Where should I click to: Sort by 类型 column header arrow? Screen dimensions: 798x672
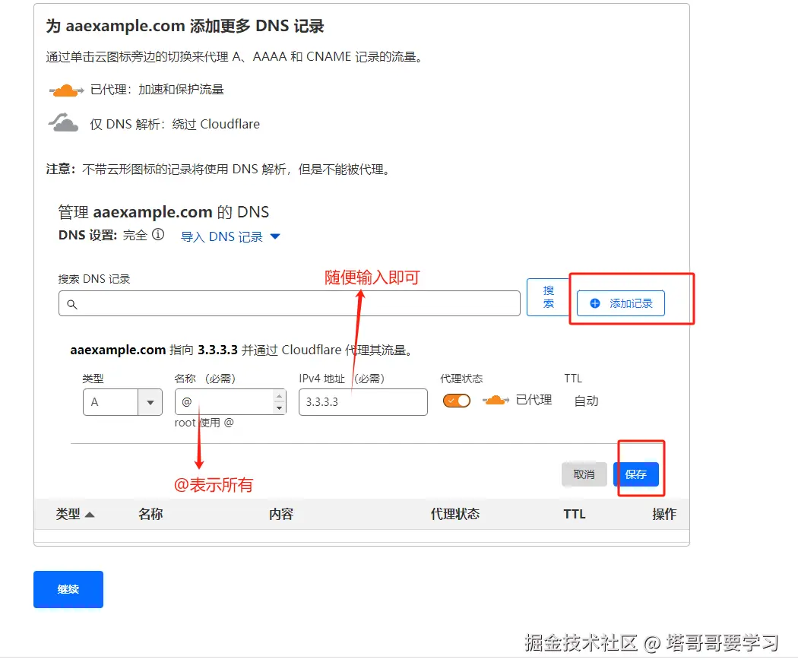[90, 515]
